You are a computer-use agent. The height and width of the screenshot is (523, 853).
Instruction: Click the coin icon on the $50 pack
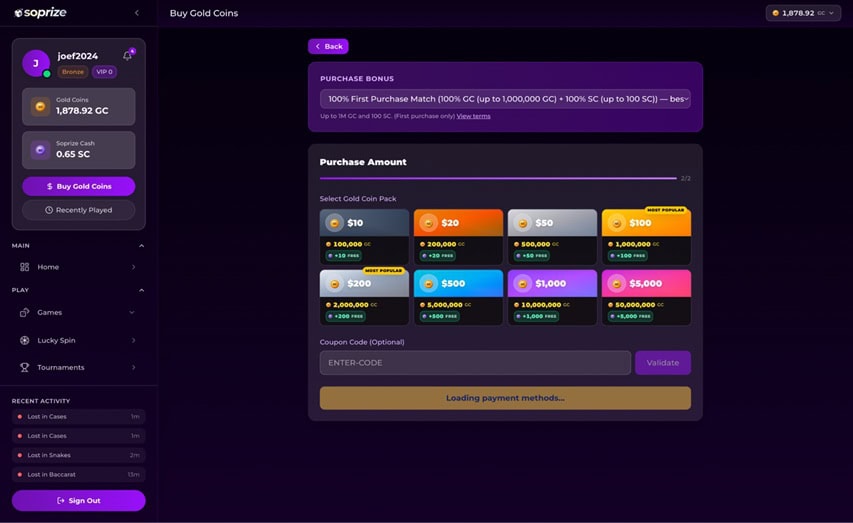pos(523,223)
